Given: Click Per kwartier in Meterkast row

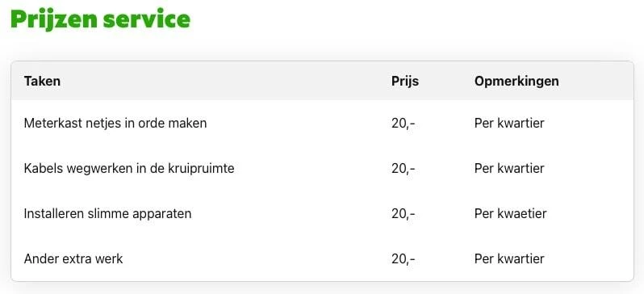Looking at the screenshot, I should (x=509, y=123).
